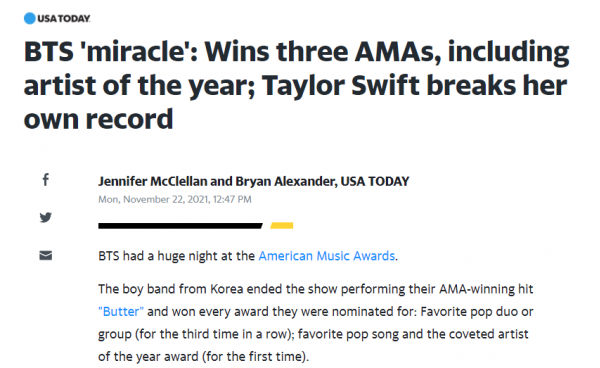This screenshot has width=600, height=368.
Task: Click the black divider bar under byline
Action: [x=180, y=226]
